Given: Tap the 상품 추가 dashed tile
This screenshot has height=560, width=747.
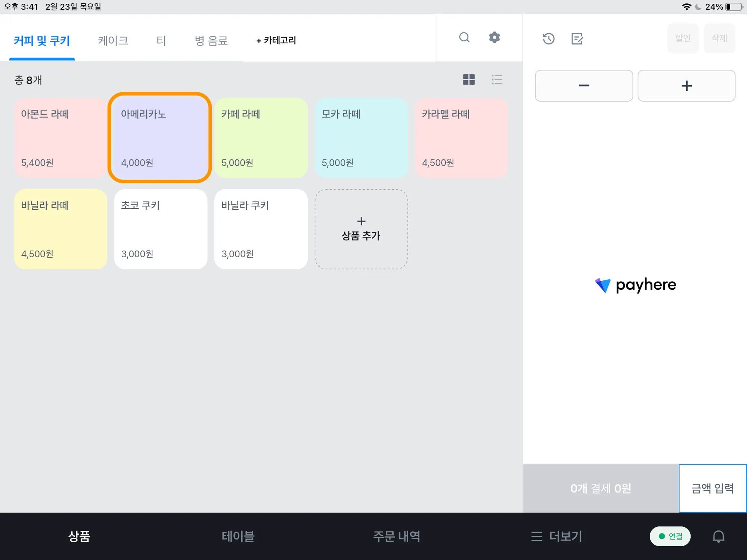Looking at the screenshot, I should (361, 229).
